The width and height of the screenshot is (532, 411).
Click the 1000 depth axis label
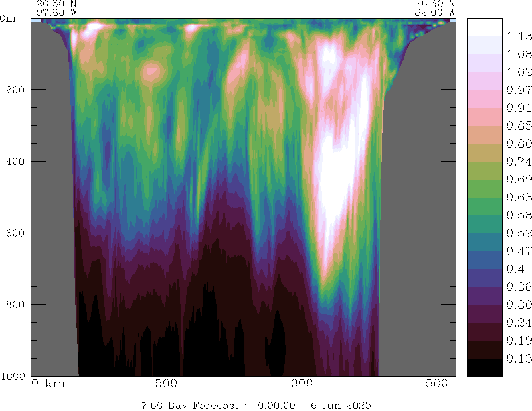(13, 376)
